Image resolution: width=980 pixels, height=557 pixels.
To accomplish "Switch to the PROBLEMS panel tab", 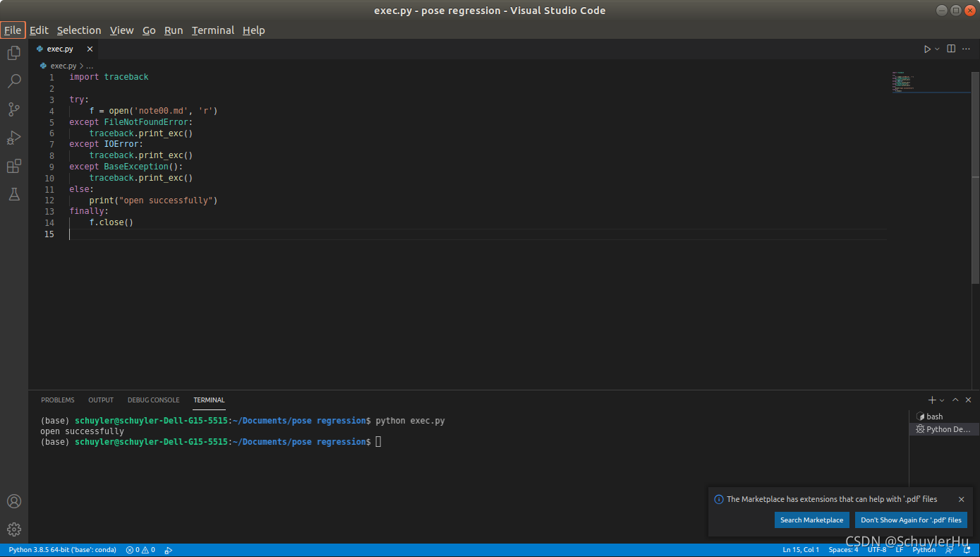I will pos(58,400).
